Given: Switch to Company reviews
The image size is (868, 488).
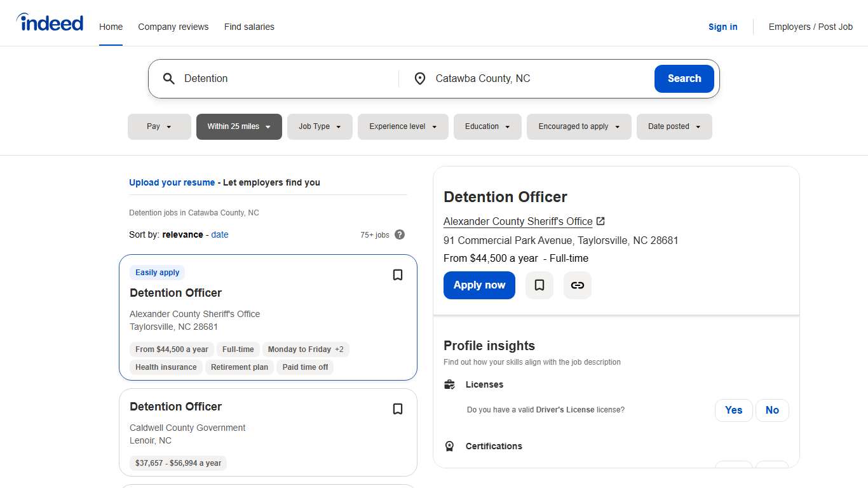Looking at the screenshot, I should pos(173,27).
